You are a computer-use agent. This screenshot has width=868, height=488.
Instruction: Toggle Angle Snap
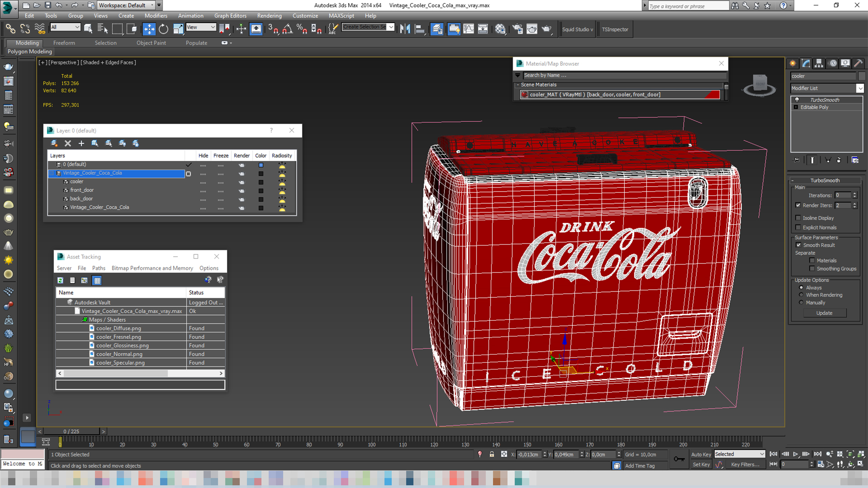[x=287, y=29]
